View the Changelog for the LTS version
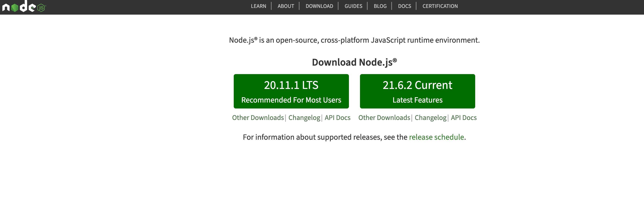The height and width of the screenshot is (215, 644). click(x=304, y=118)
